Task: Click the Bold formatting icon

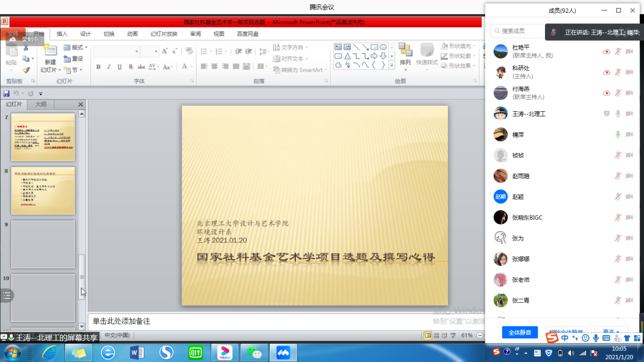Action: 99,67
